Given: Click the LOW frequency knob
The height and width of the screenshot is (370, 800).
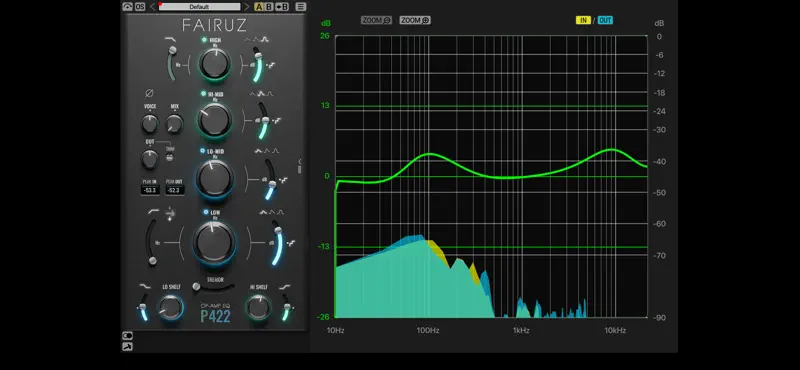Looking at the screenshot, I should pos(214,243).
